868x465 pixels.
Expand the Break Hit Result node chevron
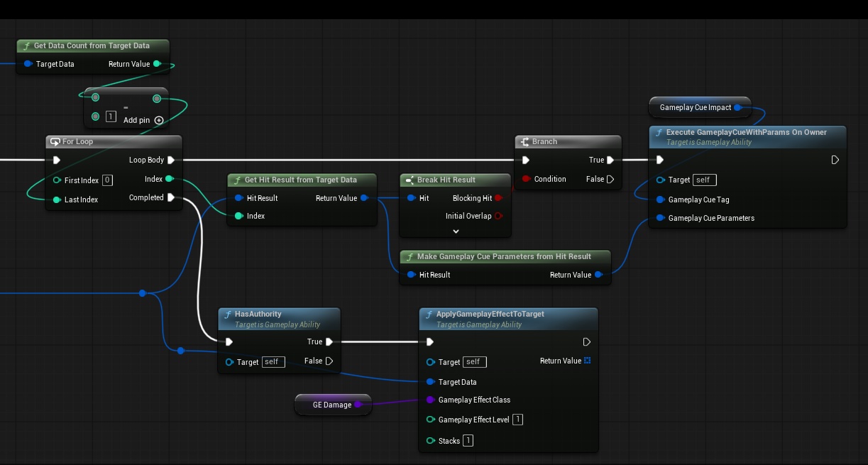pyautogui.click(x=456, y=231)
